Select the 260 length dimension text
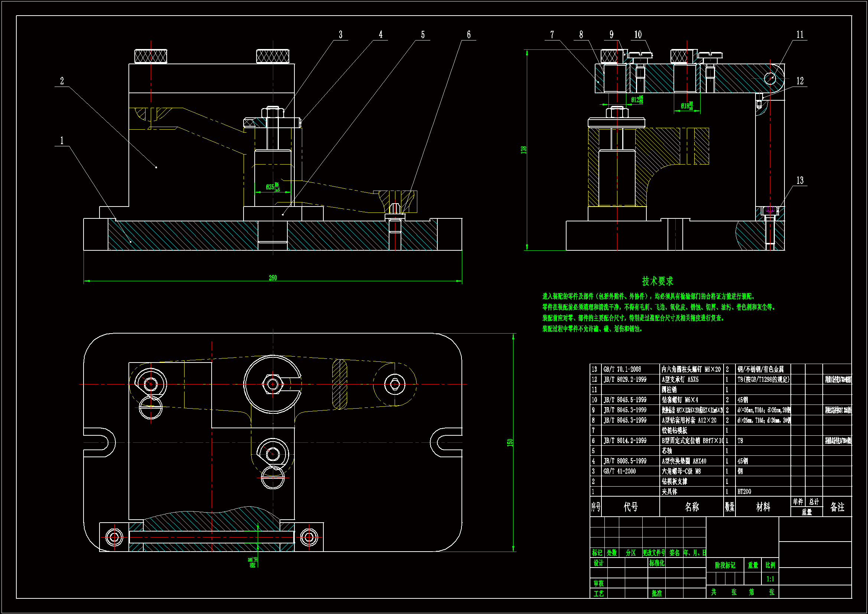 [273, 278]
